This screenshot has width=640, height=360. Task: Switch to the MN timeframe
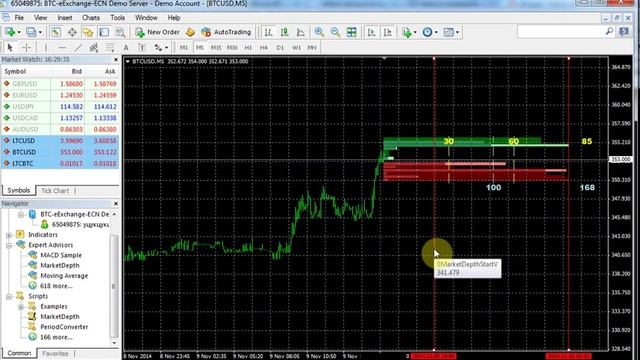312,48
